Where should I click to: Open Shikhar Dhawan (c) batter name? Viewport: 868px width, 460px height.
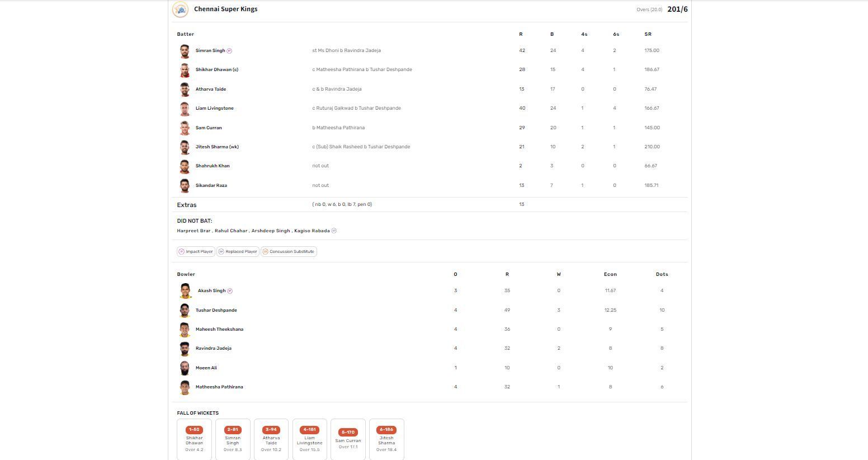[217, 70]
